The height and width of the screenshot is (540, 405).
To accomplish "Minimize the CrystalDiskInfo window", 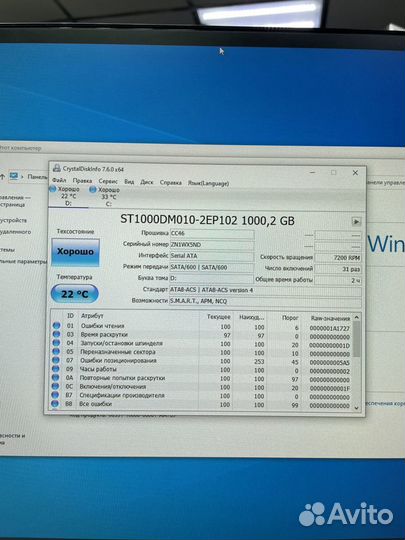I will [x=312, y=172].
